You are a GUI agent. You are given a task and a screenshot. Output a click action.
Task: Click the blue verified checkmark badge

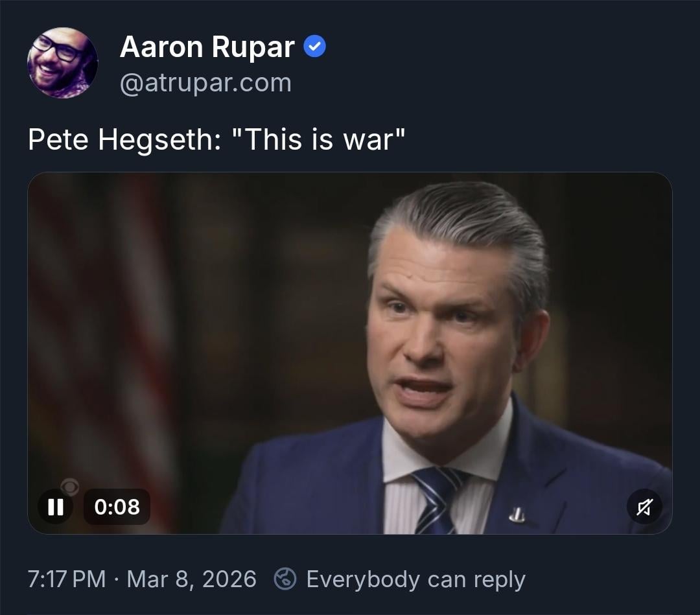pyautogui.click(x=315, y=47)
